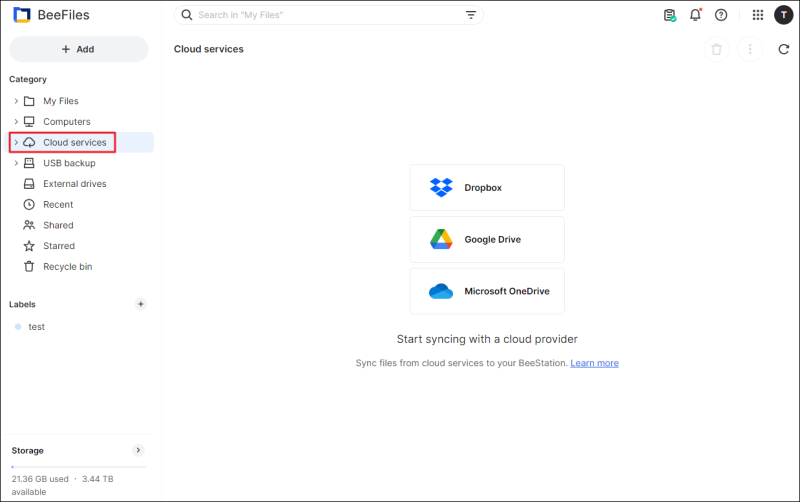Open the help question mark icon
Viewport: 800px width, 502px height.
pos(721,15)
